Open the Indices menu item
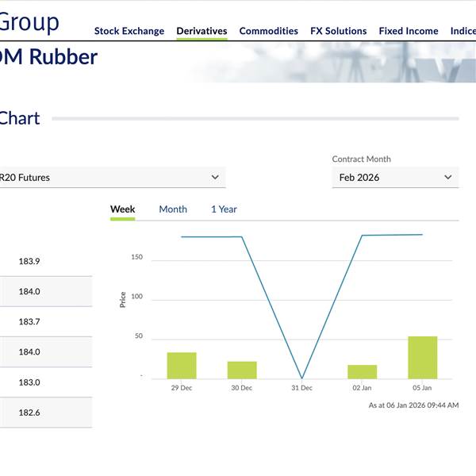This screenshot has height=476, width=476. coord(463,31)
